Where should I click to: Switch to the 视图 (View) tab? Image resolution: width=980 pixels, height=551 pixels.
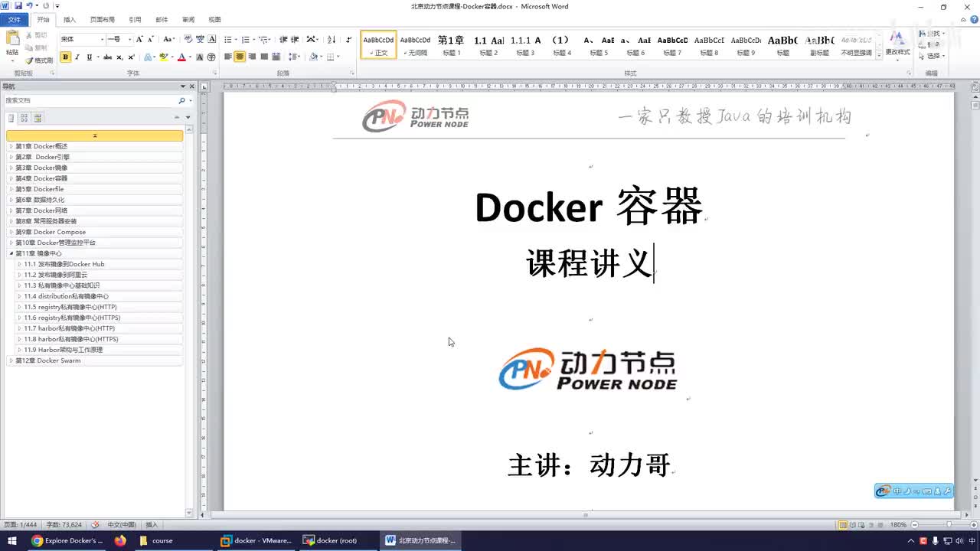[x=214, y=20]
